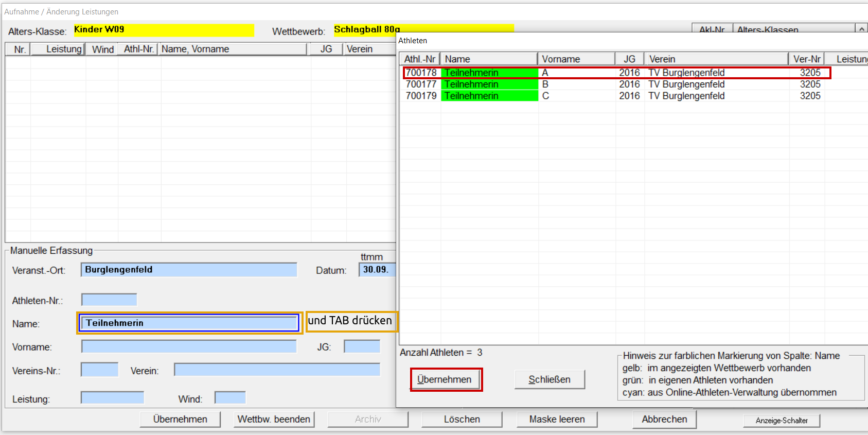Click the Wettbw. beenden button
This screenshot has height=435, width=868.
tap(274, 419)
